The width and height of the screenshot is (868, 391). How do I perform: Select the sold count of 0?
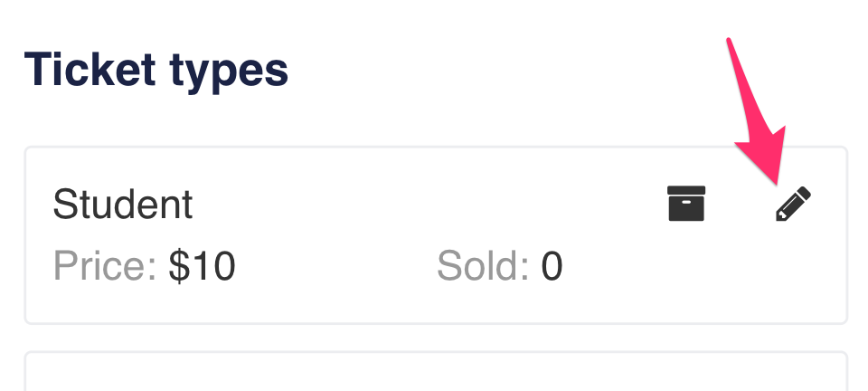(552, 266)
